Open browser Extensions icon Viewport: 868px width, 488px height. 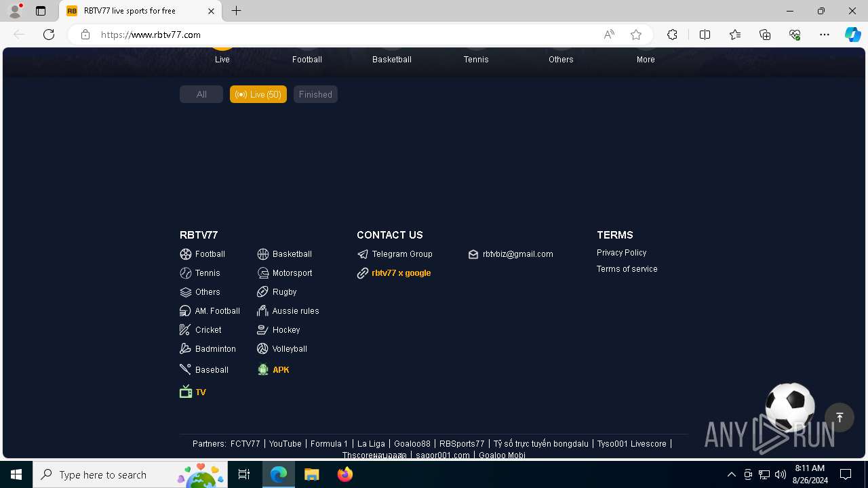(672, 35)
